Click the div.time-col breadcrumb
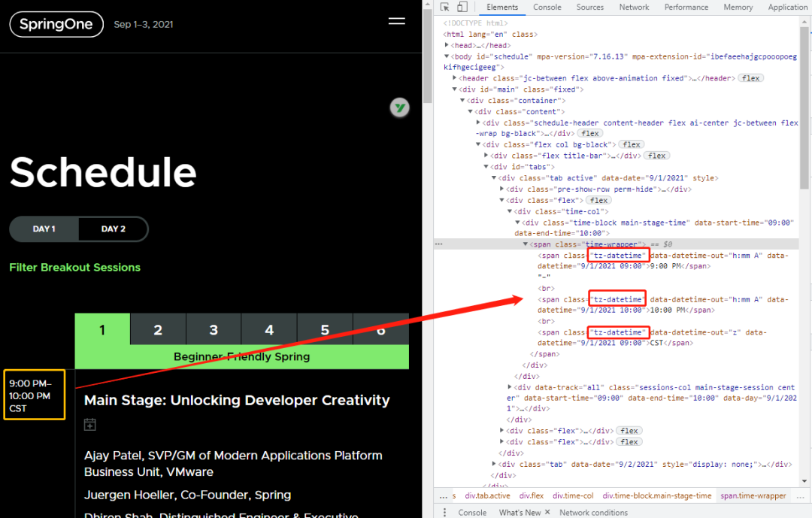The width and height of the screenshot is (812, 518). pyautogui.click(x=573, y=496)
